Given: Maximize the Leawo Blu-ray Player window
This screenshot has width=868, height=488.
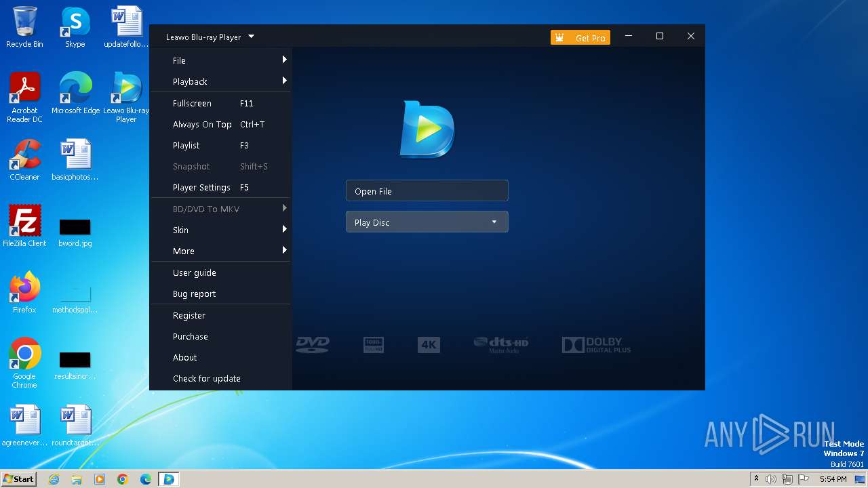Looking at the screenshot, I should coord(660,36).
